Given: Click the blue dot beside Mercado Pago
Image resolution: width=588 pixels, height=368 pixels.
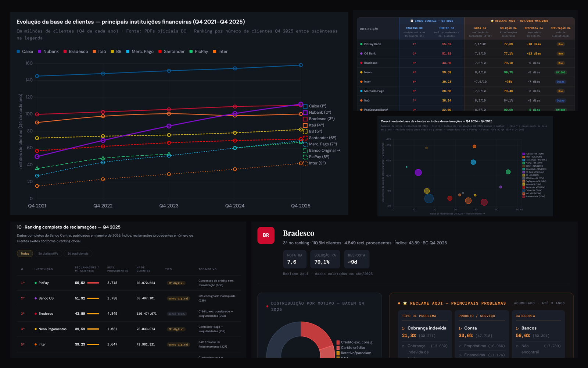Looking at the screenshot, I should pyautogui.click(x=361, y=91).
